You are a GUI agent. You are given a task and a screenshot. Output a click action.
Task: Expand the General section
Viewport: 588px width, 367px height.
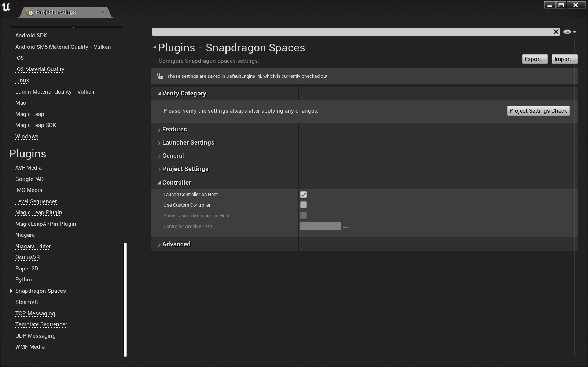click(x=159, y=156)
